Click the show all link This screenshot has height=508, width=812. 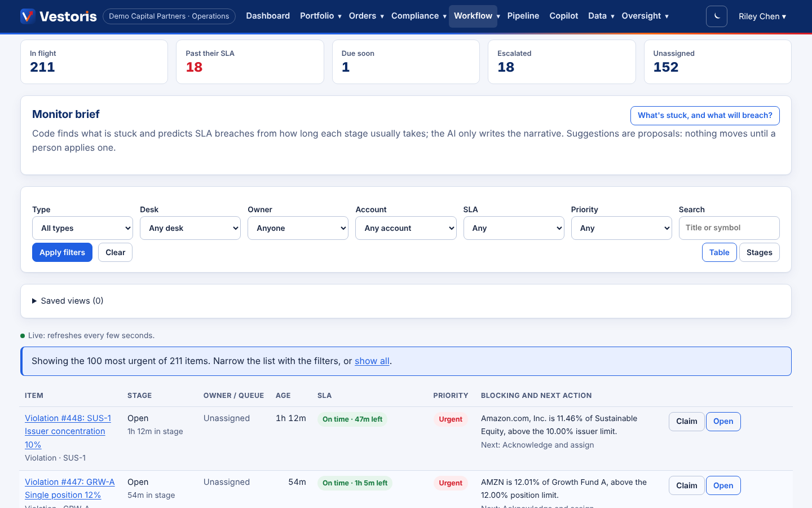(x=372, y=361)
